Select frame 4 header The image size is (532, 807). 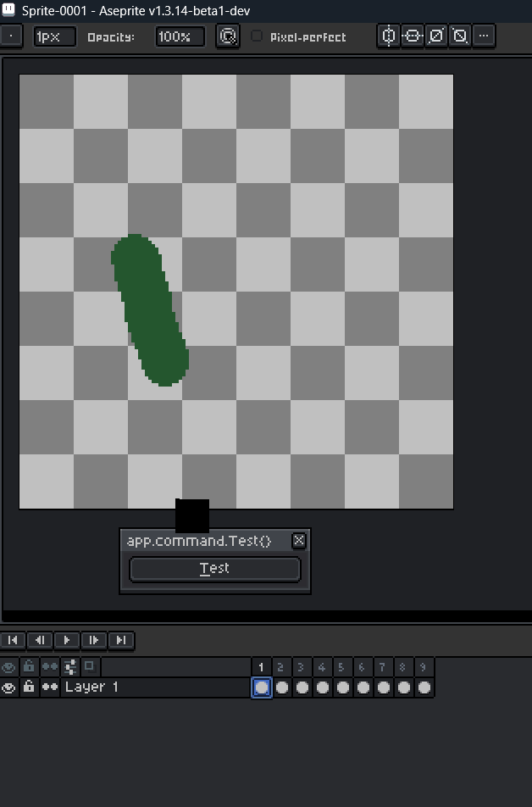click(x=322, y=667)
